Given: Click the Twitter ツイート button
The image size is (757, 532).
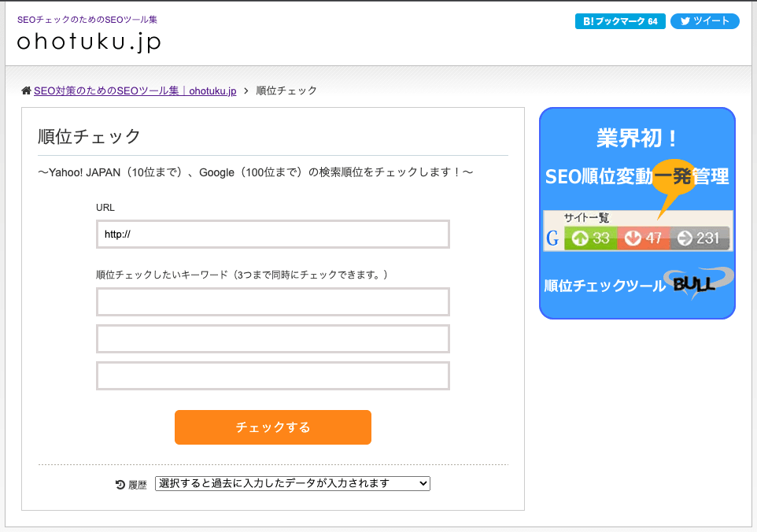Looking at the screenshot, I should [x=704, y=21].
